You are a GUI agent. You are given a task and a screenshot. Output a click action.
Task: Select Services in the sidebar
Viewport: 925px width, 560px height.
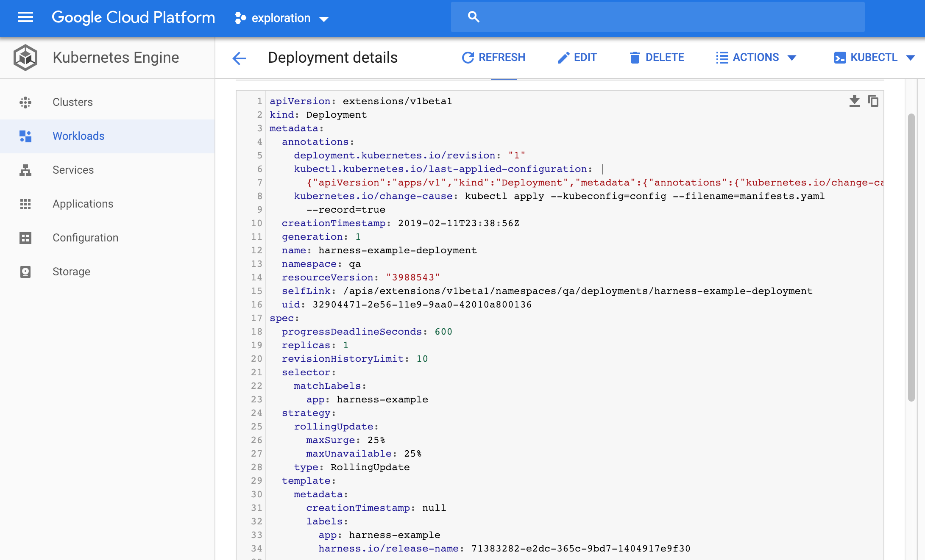click(107, 170)
